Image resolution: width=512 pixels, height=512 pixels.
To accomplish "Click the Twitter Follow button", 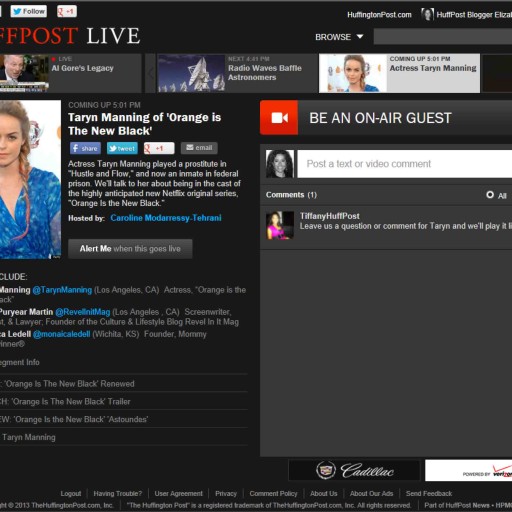I will [28, 11].
